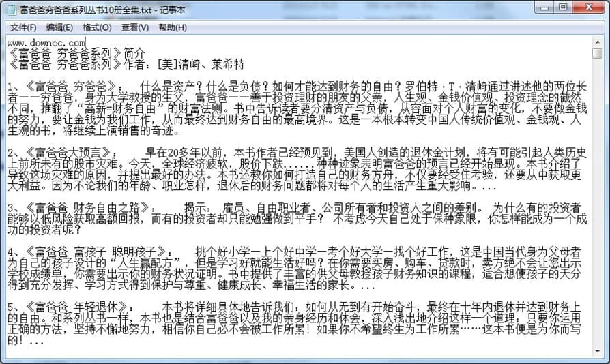Open the 文件(F) menu

pyautogui.click(x=23, y=27)
